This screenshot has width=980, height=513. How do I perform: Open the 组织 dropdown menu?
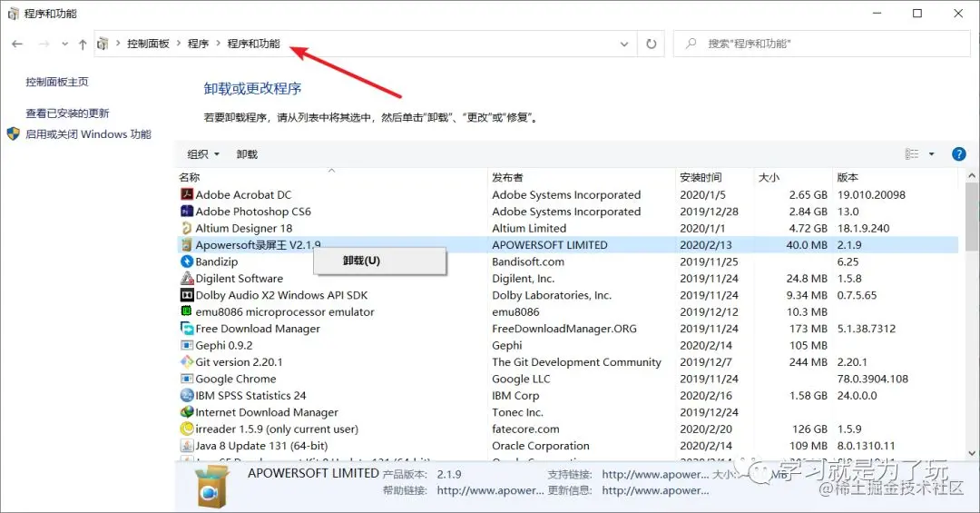pos(203,154)
